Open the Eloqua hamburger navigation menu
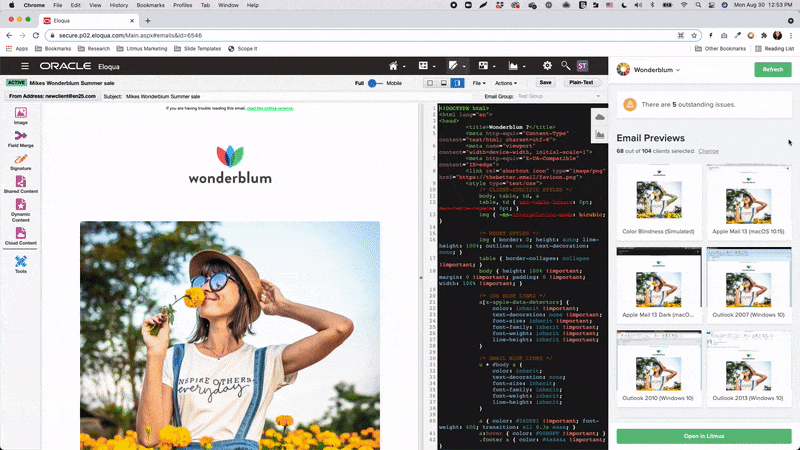The width and height of the screenshot is (800, 450). (24, 66)
